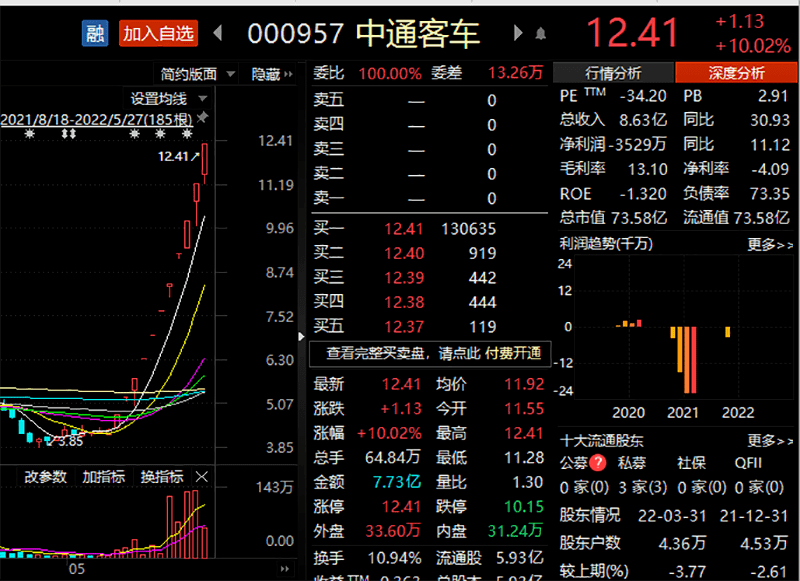Screen dimensions: 800x581
Task: Click the next-stock arrow after 中通客车
Action: tap(517, 33)
